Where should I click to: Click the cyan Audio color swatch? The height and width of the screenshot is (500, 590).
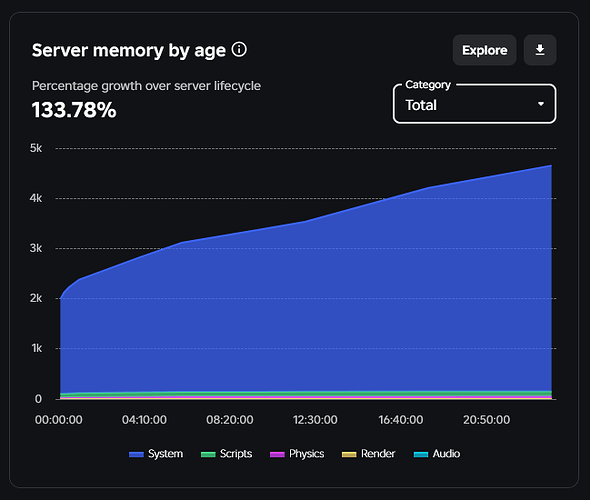pyautogui.click(x=421, y=454)
